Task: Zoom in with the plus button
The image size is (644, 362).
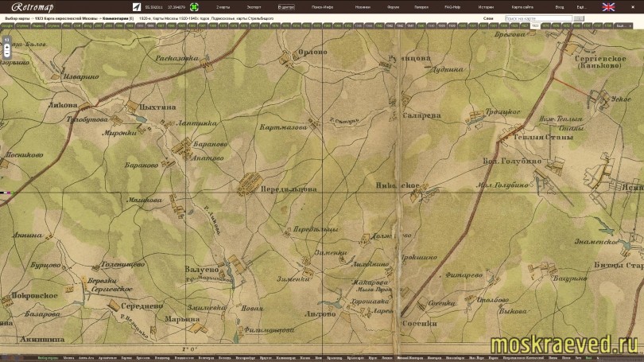Action: tap(6, 47)
